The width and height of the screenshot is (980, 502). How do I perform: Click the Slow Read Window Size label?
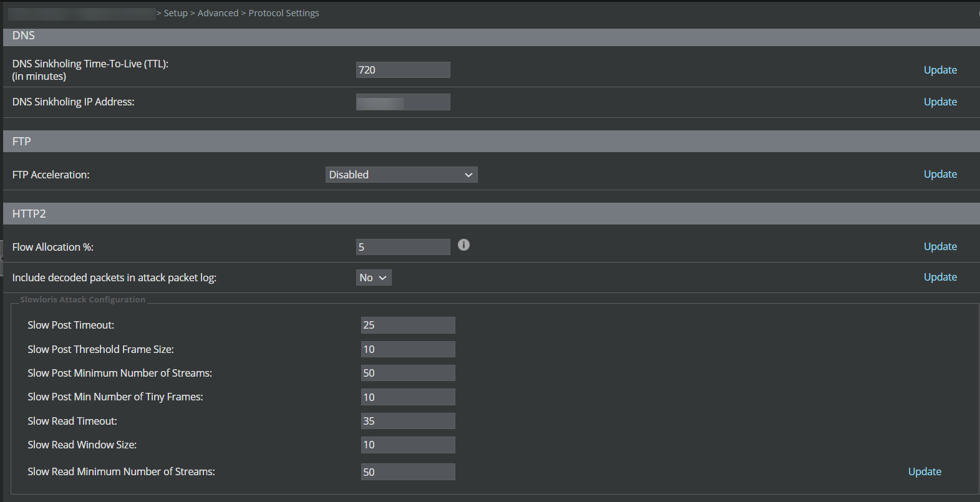82,445
